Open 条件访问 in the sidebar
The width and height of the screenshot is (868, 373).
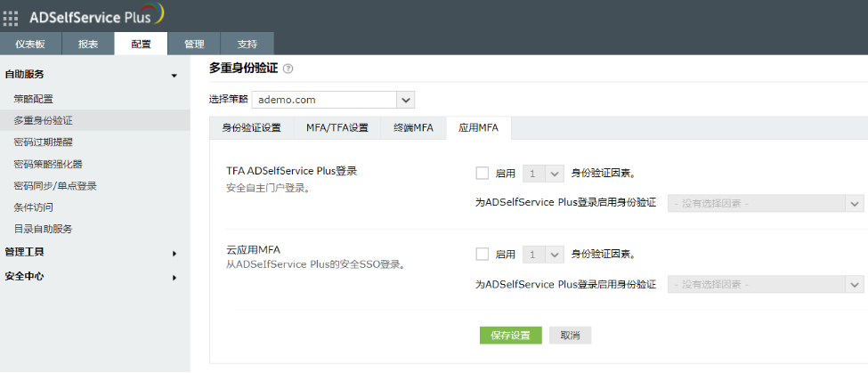[33, 207]
